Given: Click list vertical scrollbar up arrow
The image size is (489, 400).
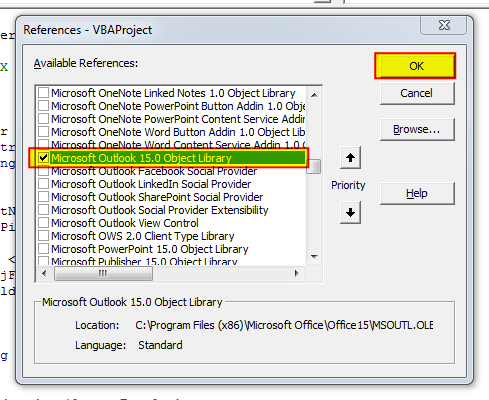Looking at the screenshot, I should pos(314,95).
